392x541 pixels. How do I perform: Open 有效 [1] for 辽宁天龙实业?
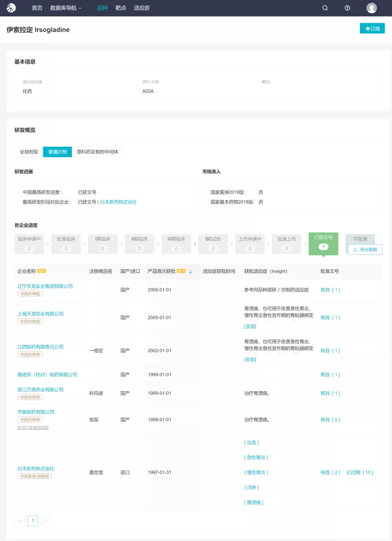330,290
